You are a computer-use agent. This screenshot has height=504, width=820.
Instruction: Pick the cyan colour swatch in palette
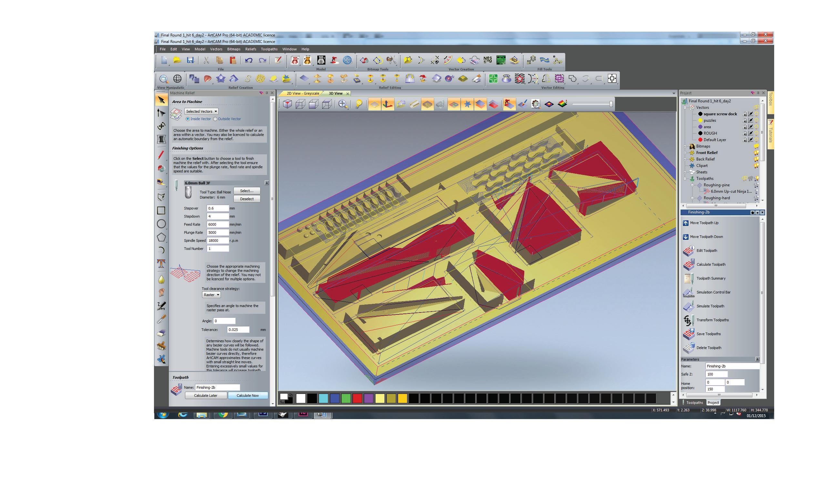323,399
